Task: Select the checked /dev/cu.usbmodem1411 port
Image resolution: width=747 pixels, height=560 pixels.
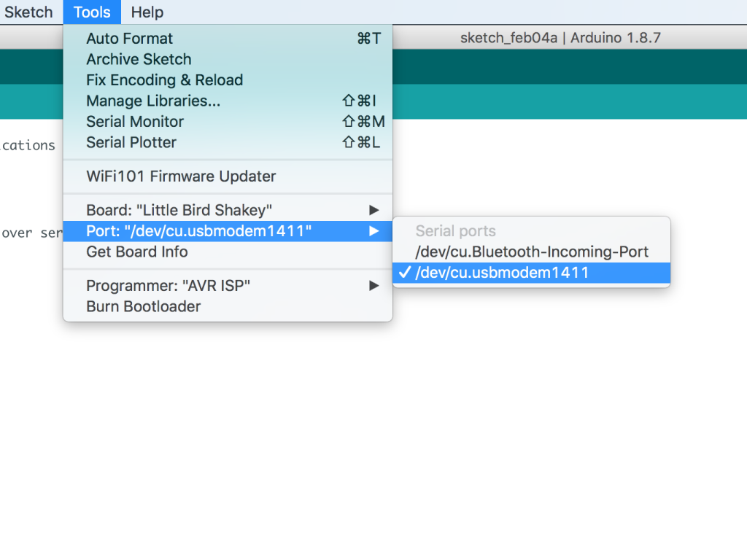Action: (531, 273)
